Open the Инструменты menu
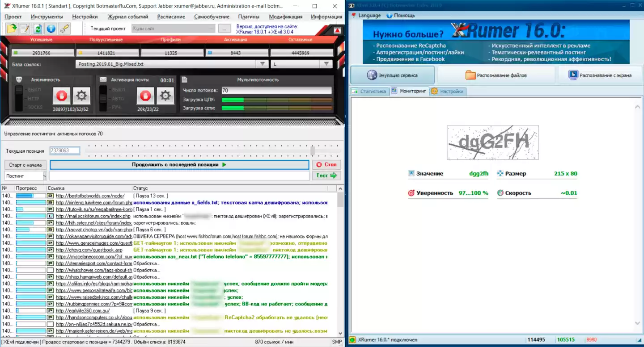Image resolution: width=644 pixels, height=347 pixels. pyautogui.click(x=47, y=17)
